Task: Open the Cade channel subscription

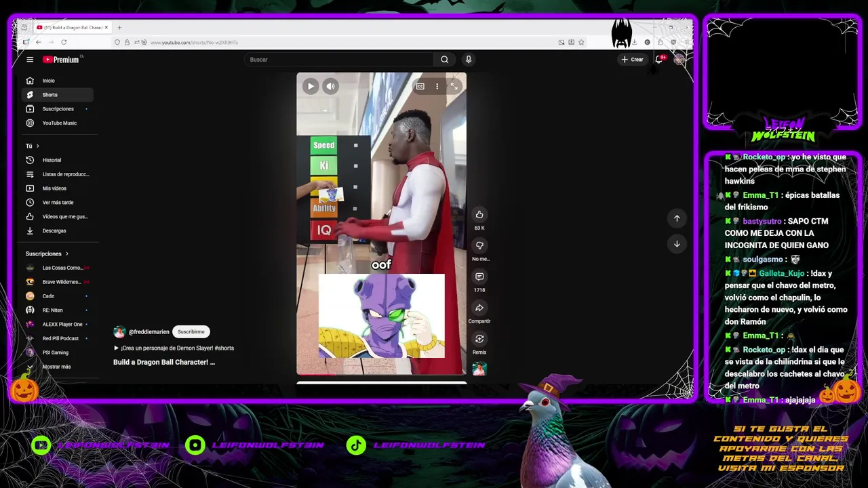Action: point(58,296)
